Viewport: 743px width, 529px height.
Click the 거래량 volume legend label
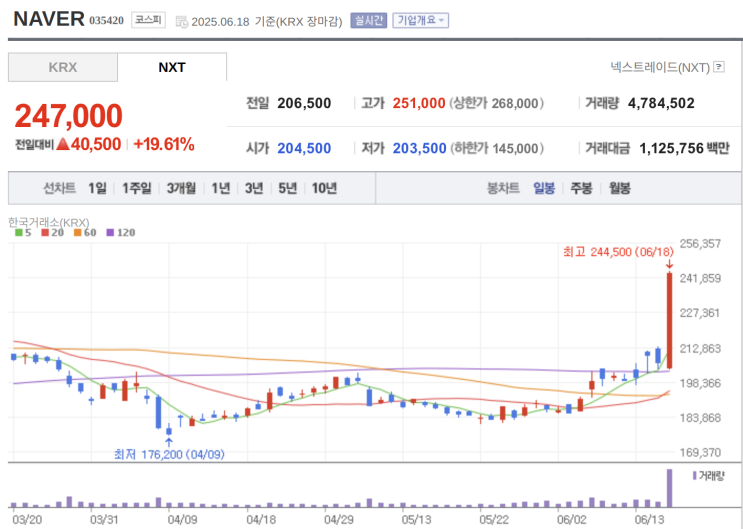(712, 476)
